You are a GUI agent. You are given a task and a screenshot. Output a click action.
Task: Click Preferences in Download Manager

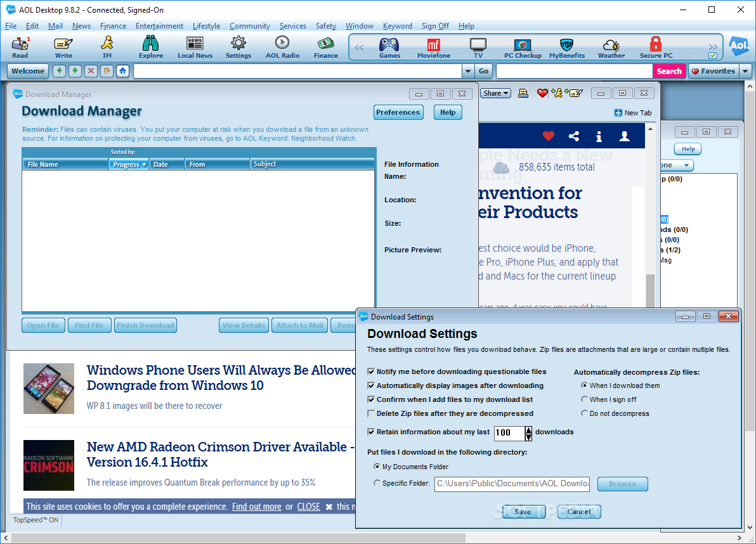(398, 112)
